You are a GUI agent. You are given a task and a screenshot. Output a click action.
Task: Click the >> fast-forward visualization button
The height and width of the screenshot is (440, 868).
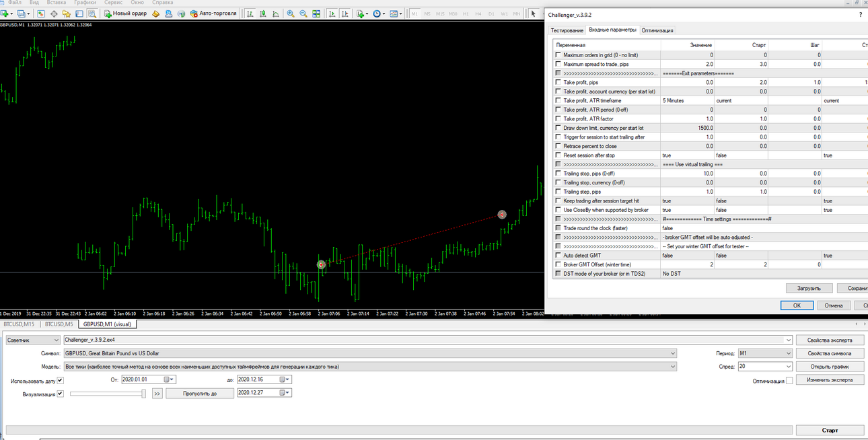pos(157,394)
